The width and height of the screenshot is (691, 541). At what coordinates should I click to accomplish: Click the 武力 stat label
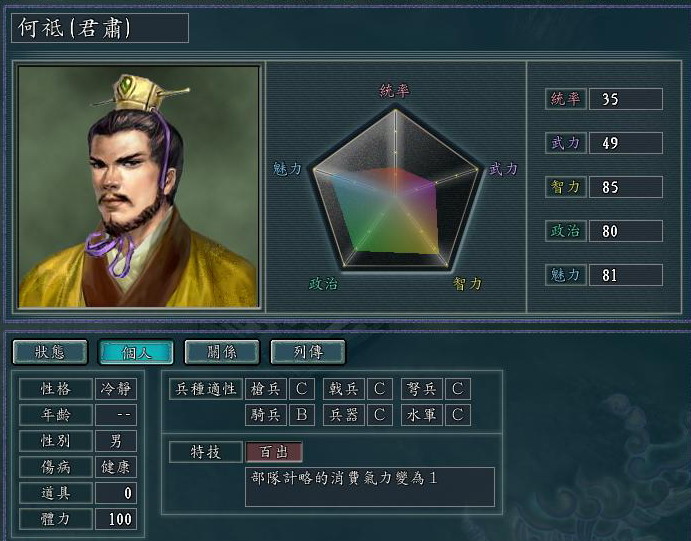[x=565, y=143]
